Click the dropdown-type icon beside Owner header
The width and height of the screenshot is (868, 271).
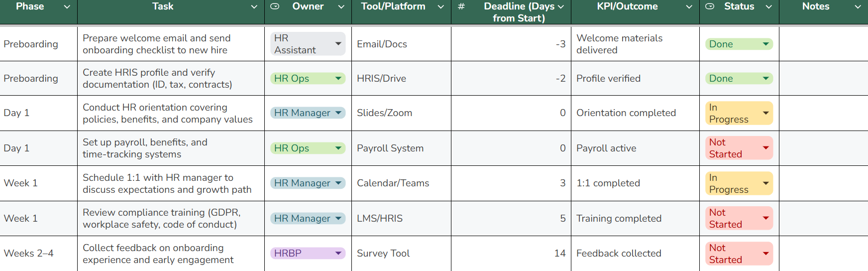coord(275,6)
